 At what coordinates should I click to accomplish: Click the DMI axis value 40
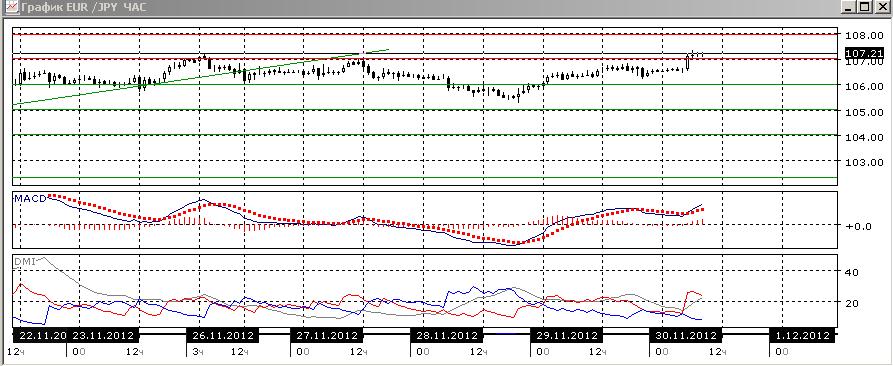[851, 272]
